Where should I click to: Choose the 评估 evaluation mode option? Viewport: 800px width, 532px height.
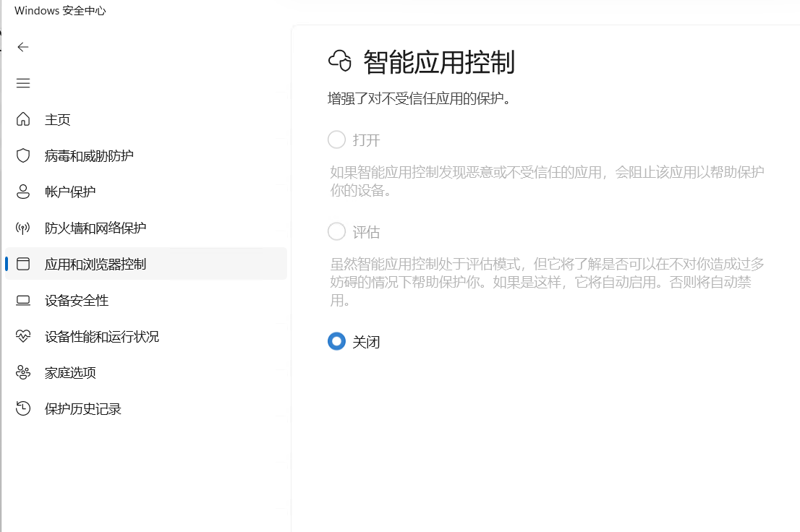point(336,231)
